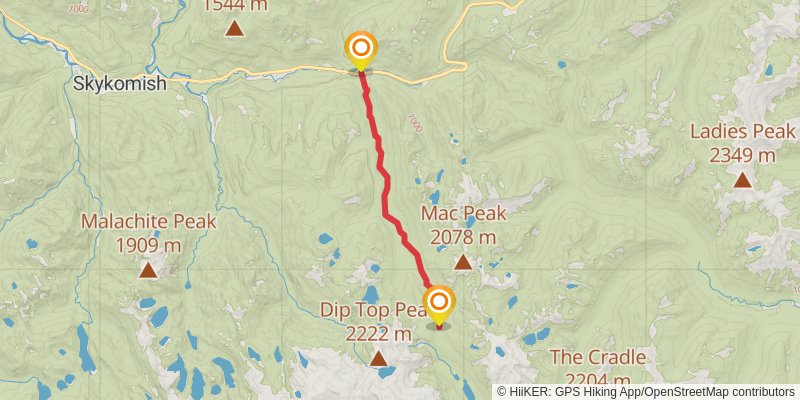The height and width of the screenshot is (400, 800).
Task: Click the Malachite Peak 1909 m label
Action: [148, 234]
